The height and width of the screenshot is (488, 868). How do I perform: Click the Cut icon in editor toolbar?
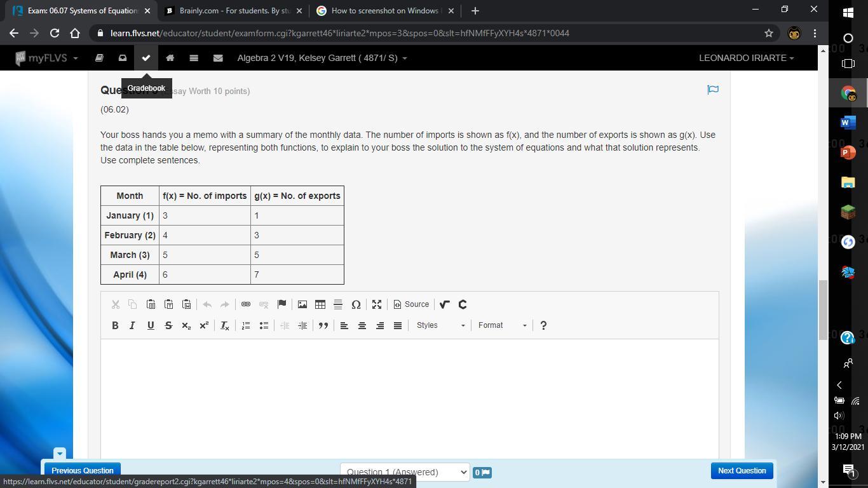tap(115, 304)
